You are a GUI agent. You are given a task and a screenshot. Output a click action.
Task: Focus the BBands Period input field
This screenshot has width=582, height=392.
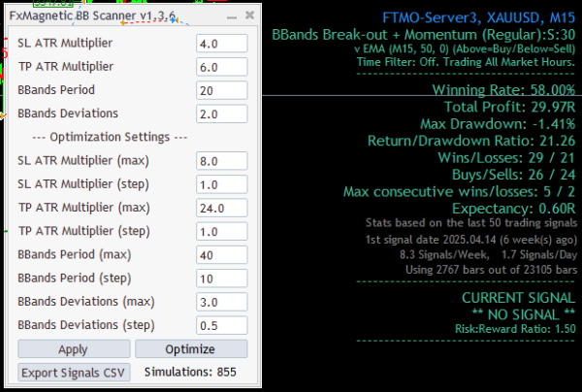coord(221,90)
